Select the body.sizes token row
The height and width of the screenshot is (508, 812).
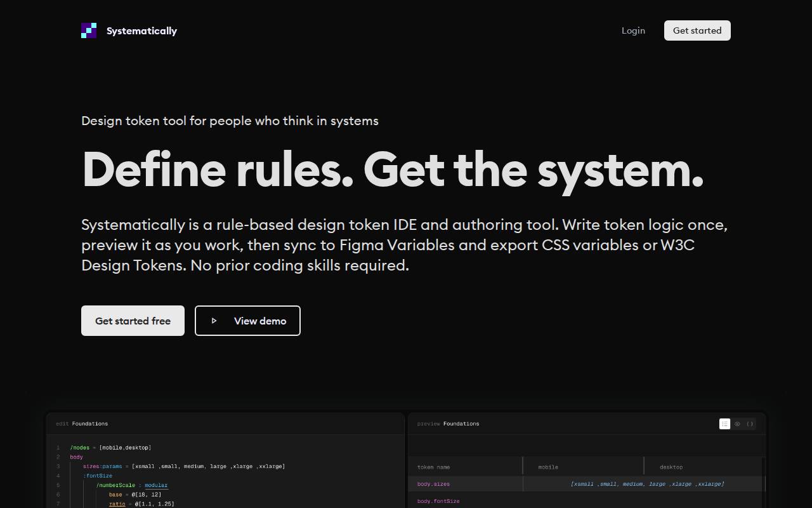point(586,484)
